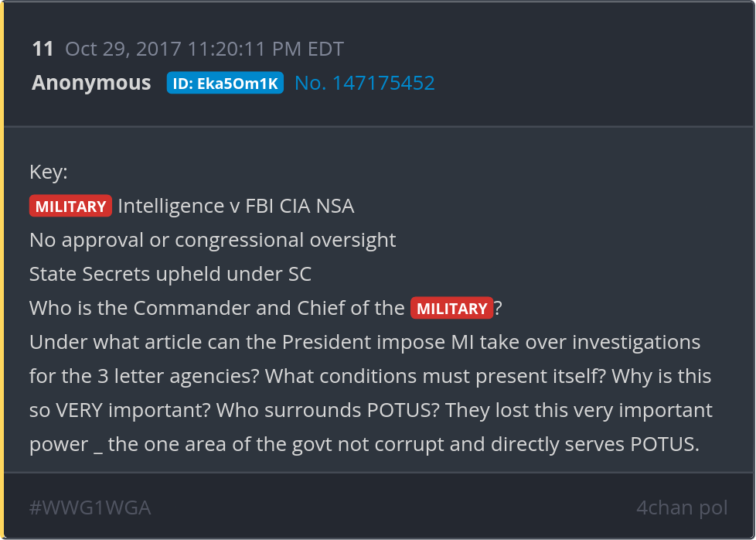Click the 'Key:' line
The width and height of the screenshot is (756, 540).
pyautogui.click(x=49, y=172)
